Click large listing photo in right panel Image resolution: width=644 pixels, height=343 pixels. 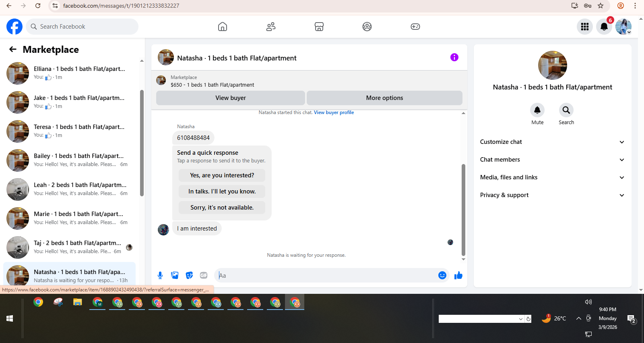[553, 65]
